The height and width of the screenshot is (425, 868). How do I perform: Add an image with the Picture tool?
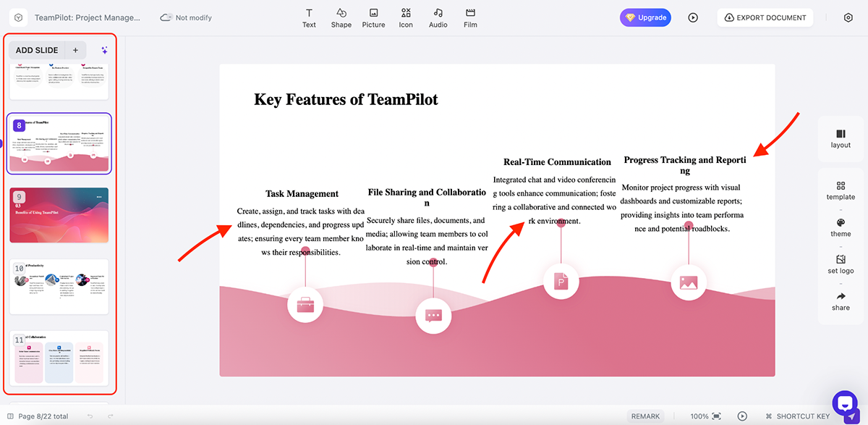coord(373,17)
